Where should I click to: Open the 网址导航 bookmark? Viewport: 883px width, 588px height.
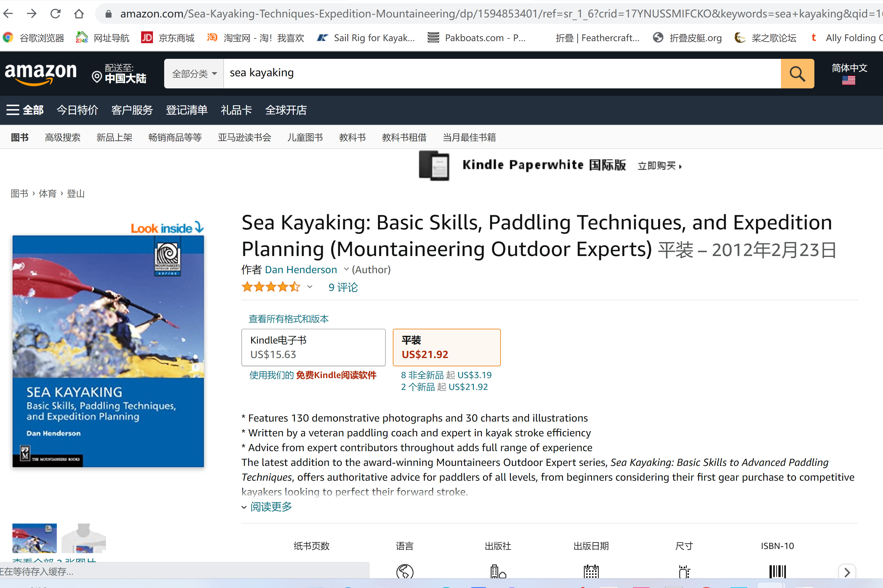click(102, 38)
